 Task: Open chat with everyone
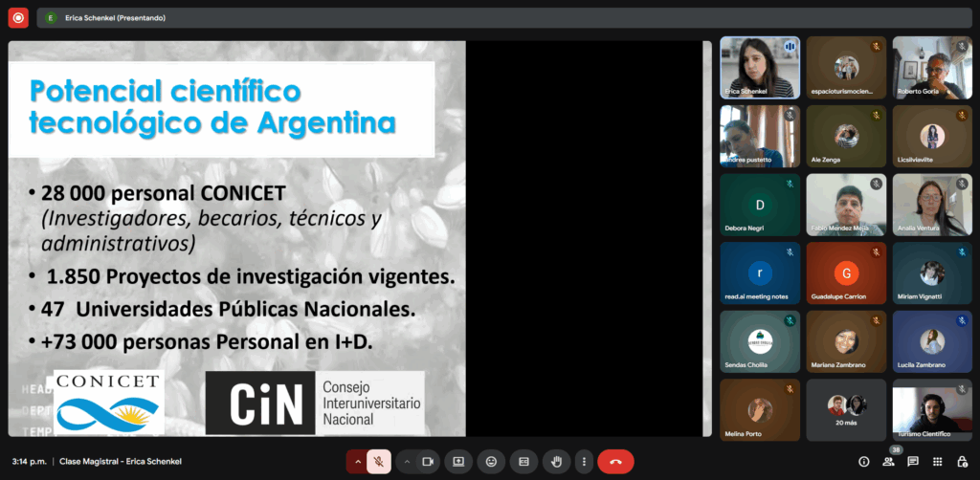912,462
